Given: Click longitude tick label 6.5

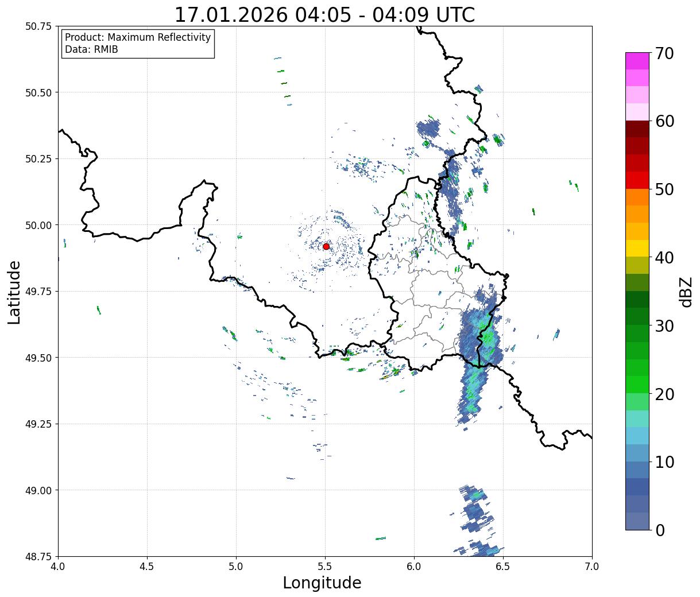Looking at the screenshot, I should 503,566.
